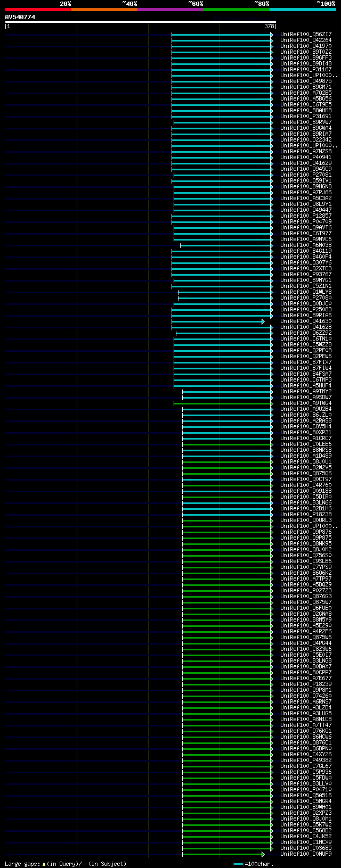Select the UniRef100_A7Q2B5 label
This screenshot has width=341, height=868.
tap(306, 93)
